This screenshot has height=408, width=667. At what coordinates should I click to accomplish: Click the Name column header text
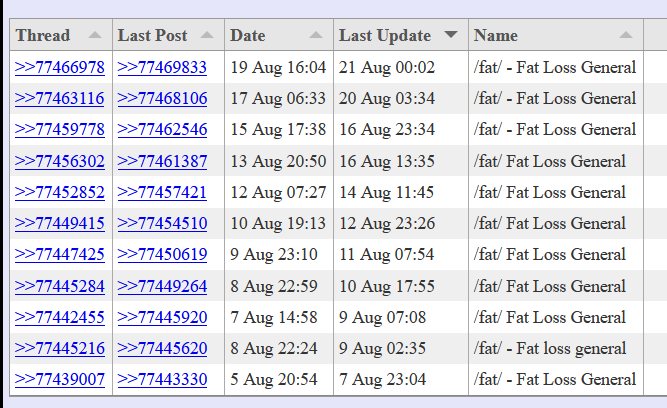point(496,35)
